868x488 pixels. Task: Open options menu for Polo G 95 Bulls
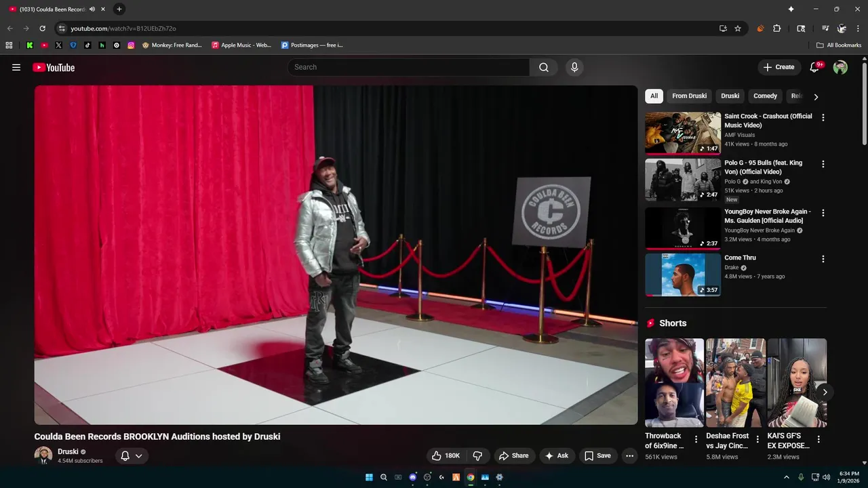[823, 164]
